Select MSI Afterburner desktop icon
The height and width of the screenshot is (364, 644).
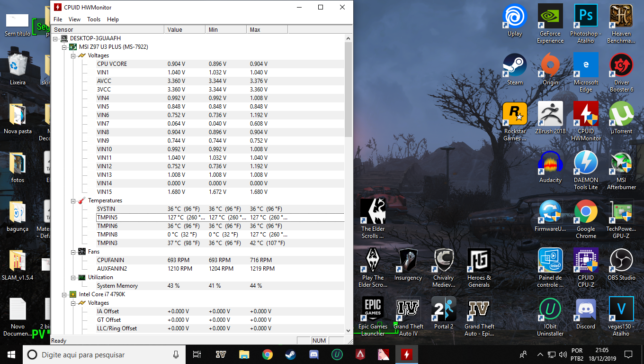point(621,170)
